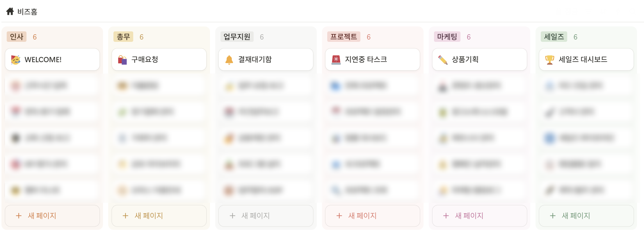
Task: Select the 인사 group label
Action: coord(17,37)
